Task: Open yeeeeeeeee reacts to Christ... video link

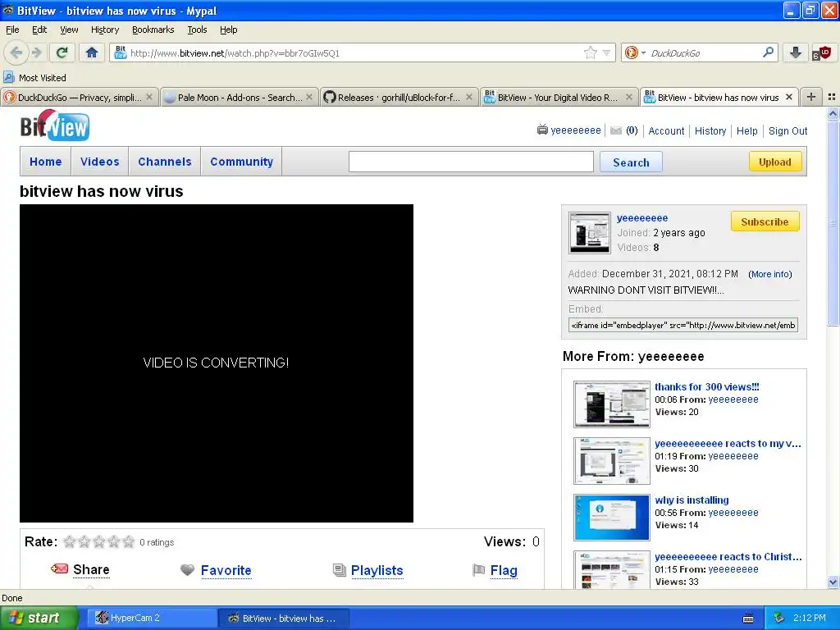Action: [728, 557]
